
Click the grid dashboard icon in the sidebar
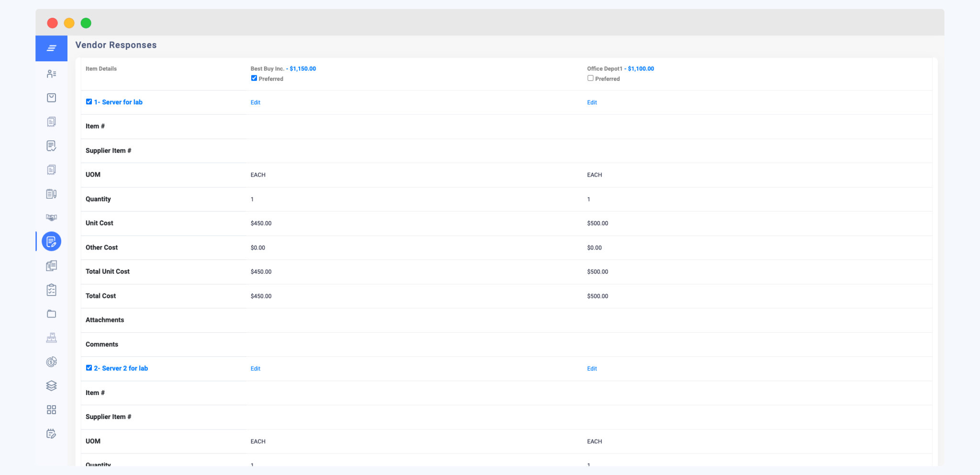click(x=51, y=409)
